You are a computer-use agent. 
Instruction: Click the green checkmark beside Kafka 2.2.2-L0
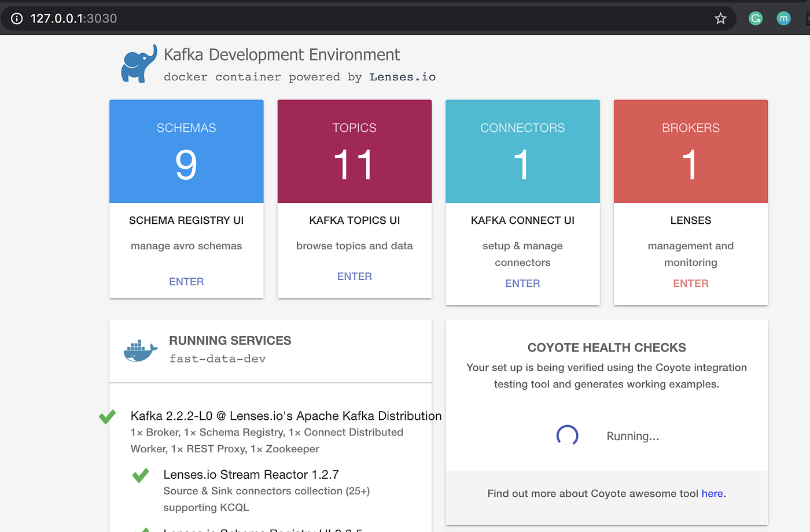pyautogui.click(x=107, y=416)
